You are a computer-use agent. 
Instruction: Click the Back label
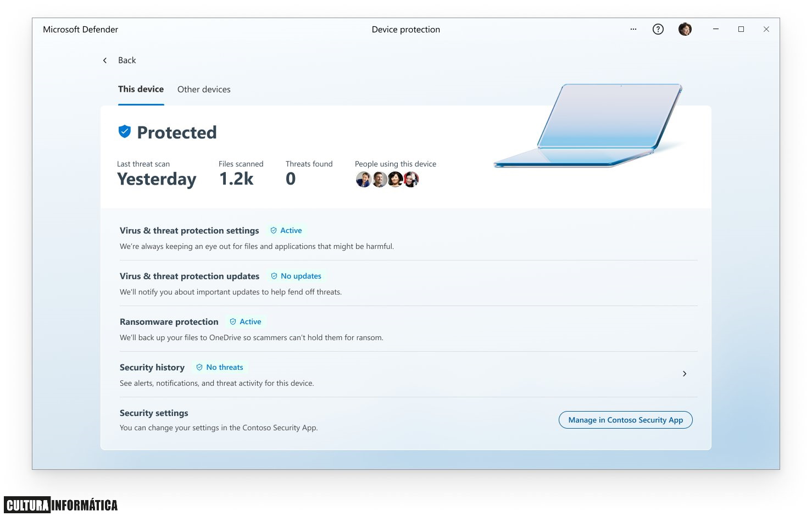[127, 60]
